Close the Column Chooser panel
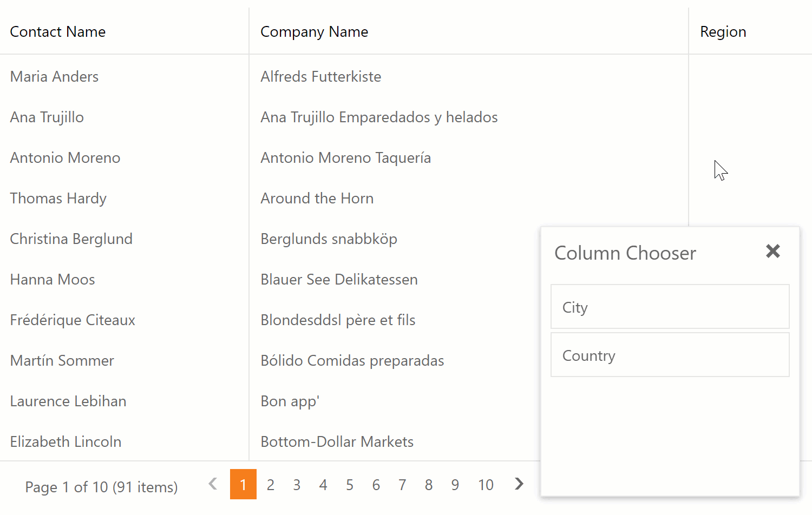This screenshot has height=515, width=812. pyautogui.click(x=772, y=251)
